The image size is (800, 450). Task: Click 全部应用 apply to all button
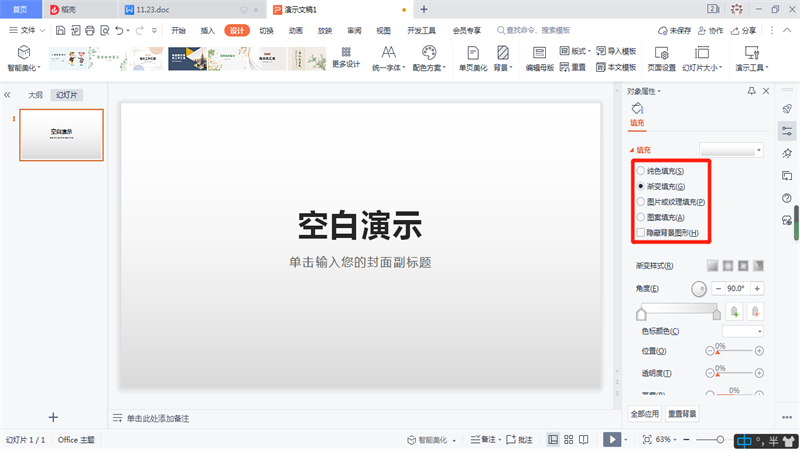click(644, 414)
